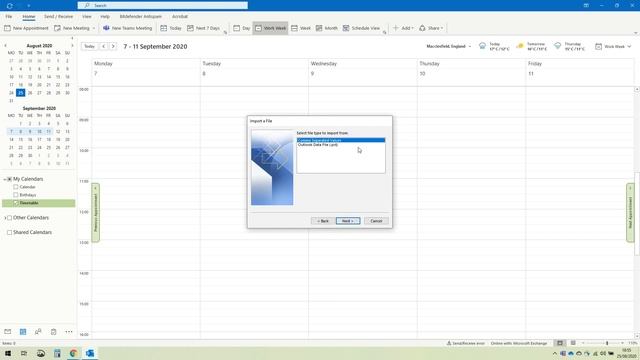Switch to Day view
Screen dimensions: 640x360
click(242, 28)
